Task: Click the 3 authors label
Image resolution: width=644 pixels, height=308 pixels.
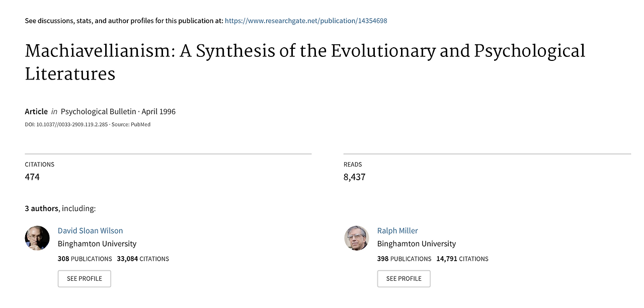Action: tap(42, 208)
